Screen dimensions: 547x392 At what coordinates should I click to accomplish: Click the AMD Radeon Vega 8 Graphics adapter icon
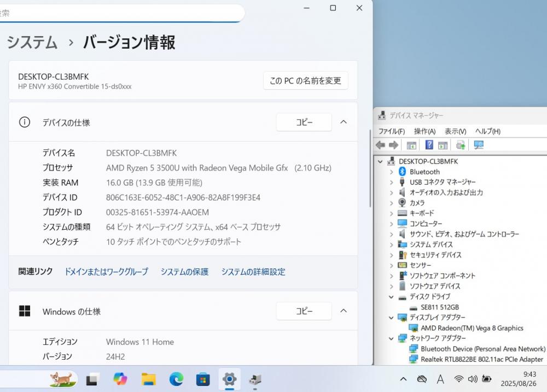[x=414, y=328]
